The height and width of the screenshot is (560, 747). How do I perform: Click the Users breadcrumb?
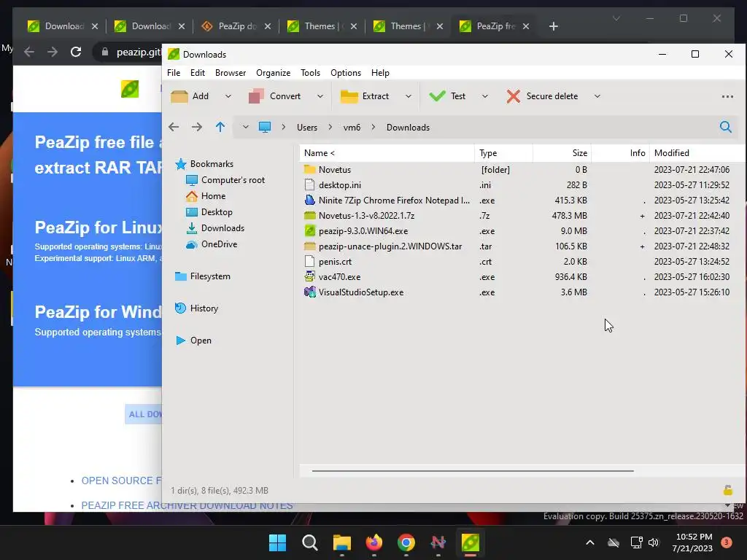click(307, 127)
